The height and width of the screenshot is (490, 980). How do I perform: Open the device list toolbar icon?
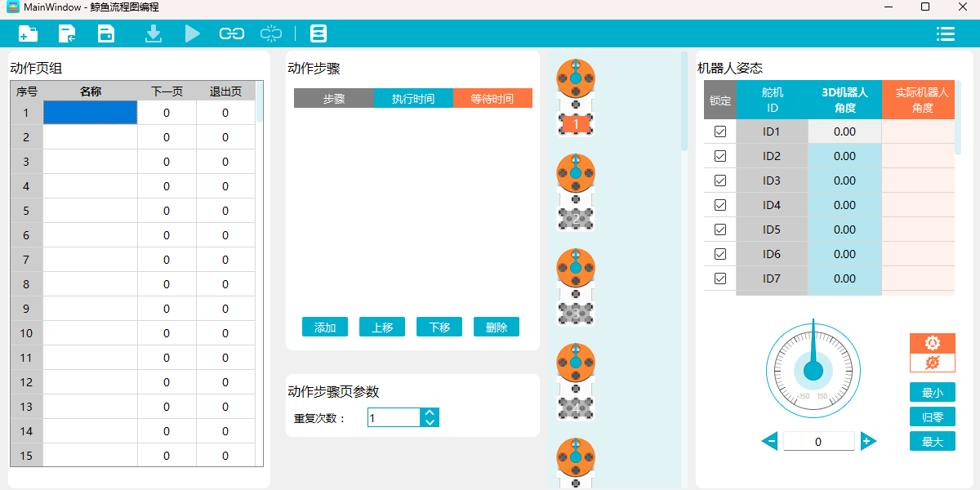click(318, 33)
